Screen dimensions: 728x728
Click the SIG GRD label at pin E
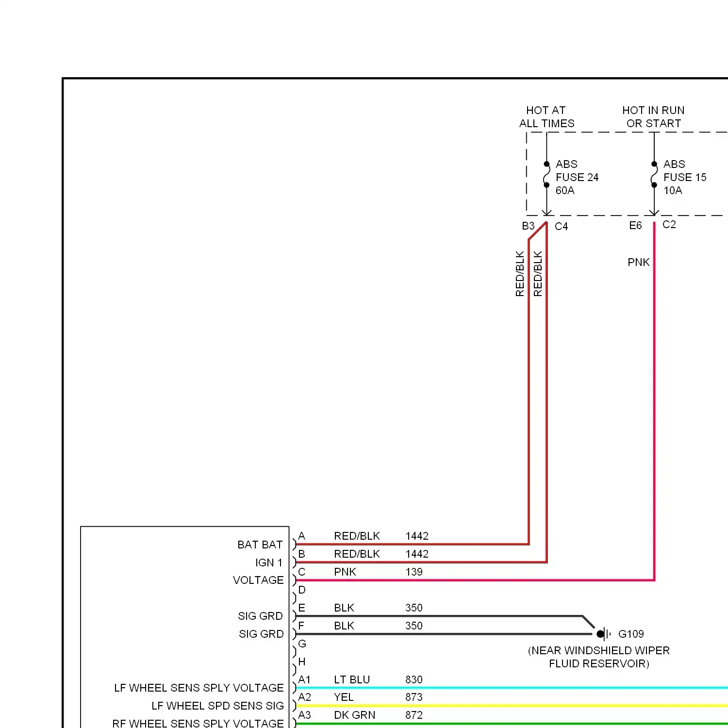[260, 616]
